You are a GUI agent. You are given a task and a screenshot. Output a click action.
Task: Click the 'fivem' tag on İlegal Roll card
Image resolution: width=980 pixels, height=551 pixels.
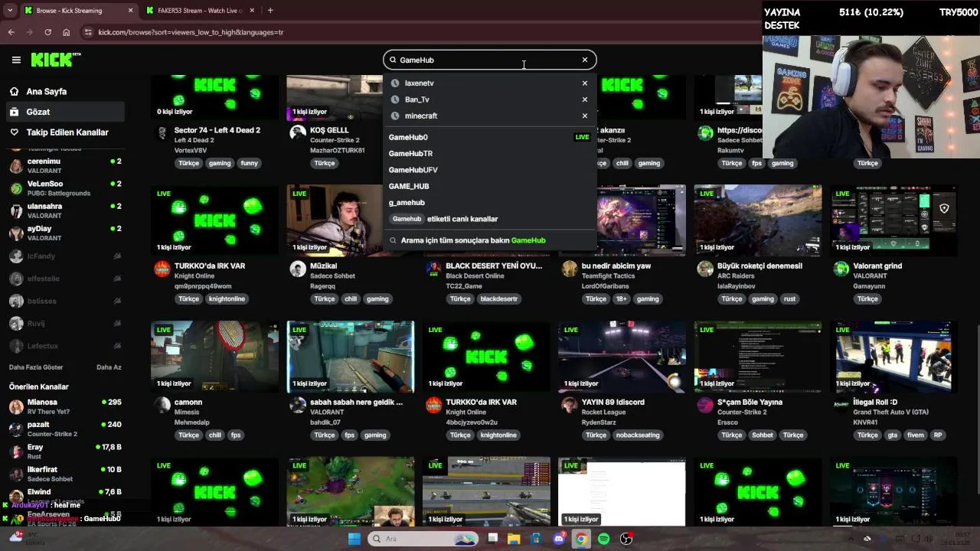pyautogui.click(x=915, y=435)
